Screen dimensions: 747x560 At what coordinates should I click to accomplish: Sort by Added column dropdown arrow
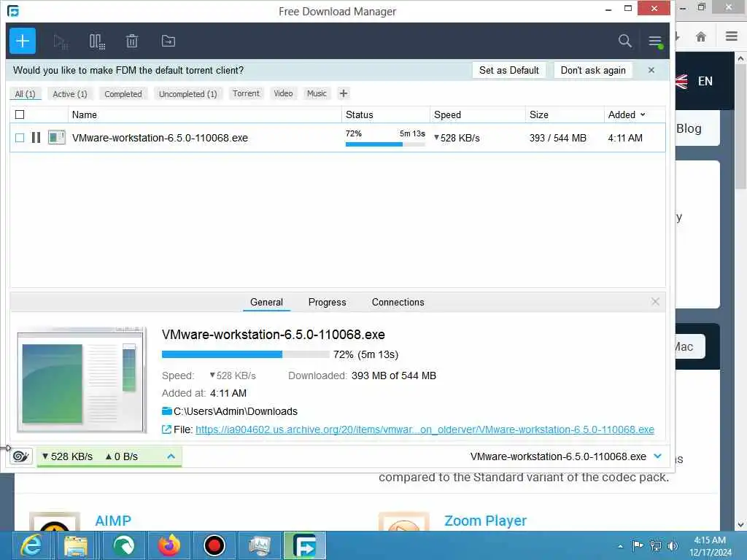643,114
